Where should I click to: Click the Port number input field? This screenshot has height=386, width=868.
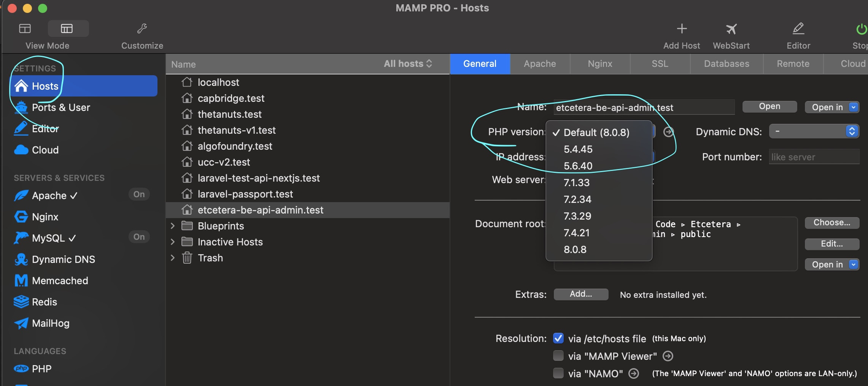pos(814,157)
